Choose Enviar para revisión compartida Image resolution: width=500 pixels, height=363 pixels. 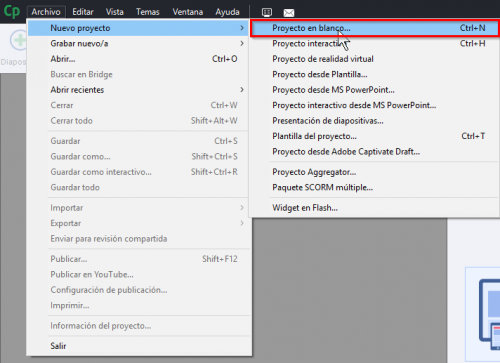point(138,239)
